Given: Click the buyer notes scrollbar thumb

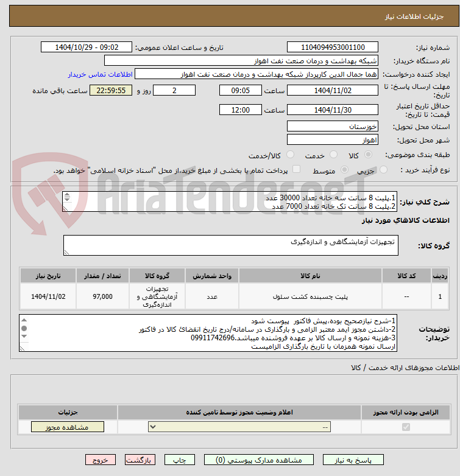Looking at the screenshot, I should [24, 329].
